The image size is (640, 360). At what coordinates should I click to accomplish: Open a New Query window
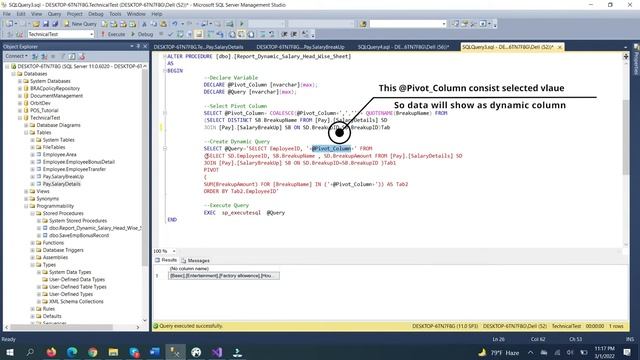click(80, 24)
